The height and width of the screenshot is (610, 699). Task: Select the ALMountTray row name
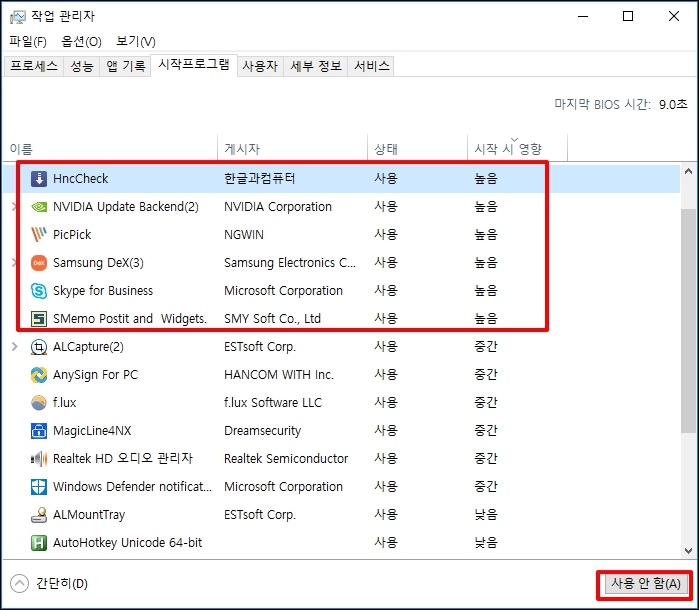pos(89,515)
